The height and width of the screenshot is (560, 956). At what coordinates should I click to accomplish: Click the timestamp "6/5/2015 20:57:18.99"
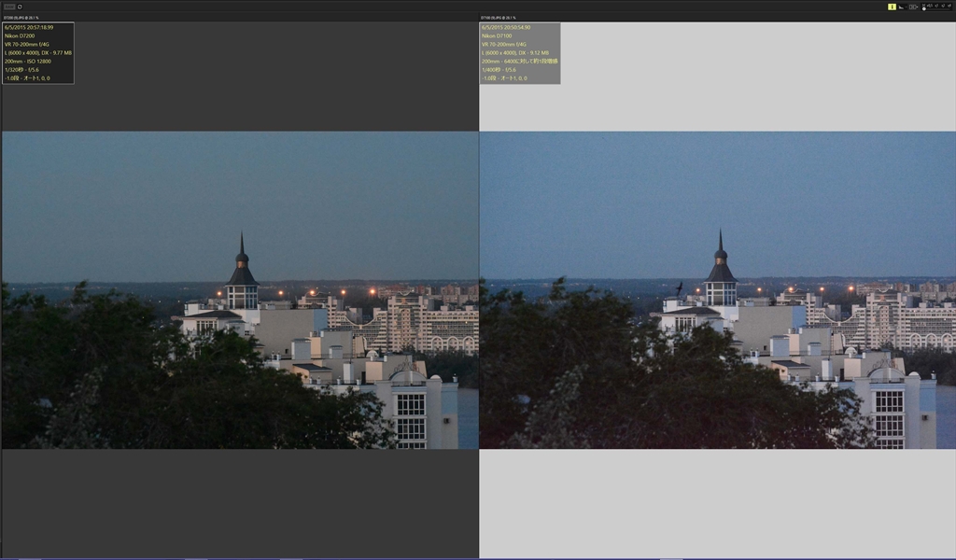click(x=29, y=27)
